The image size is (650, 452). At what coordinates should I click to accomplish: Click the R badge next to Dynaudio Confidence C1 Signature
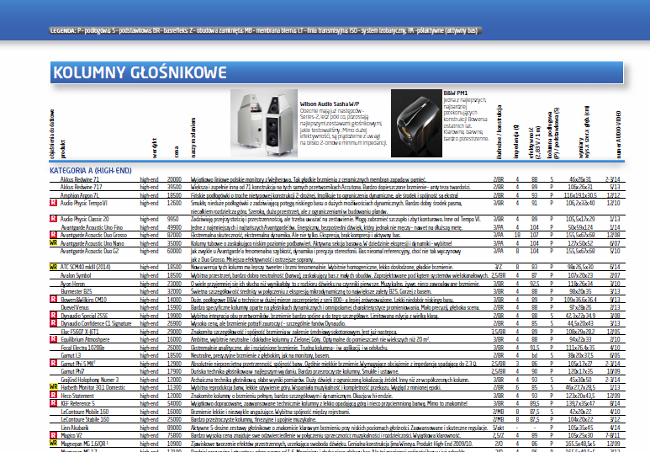click(x=53, y=323)
